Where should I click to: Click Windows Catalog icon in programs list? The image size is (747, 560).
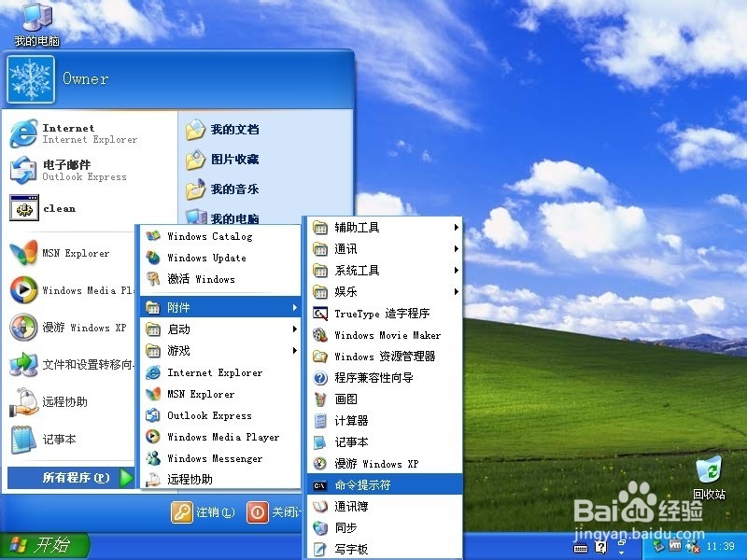tap(153, 236)
